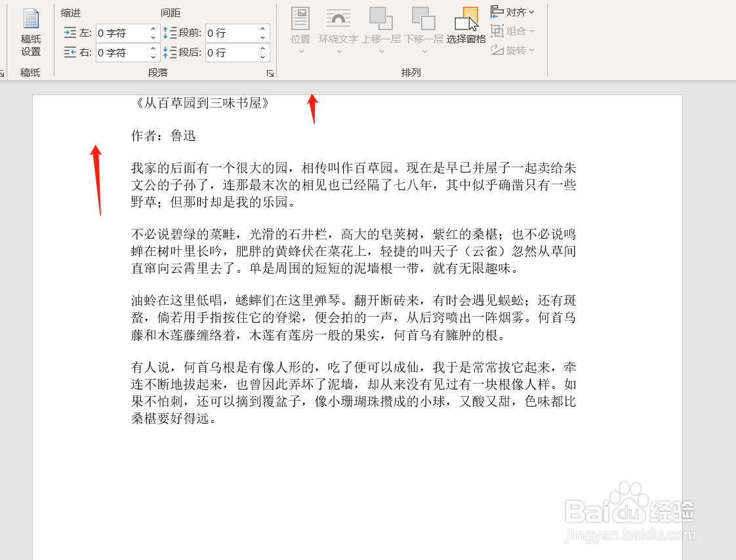
Task: Open the 选择窗格 selection pane
Action: 466,26
